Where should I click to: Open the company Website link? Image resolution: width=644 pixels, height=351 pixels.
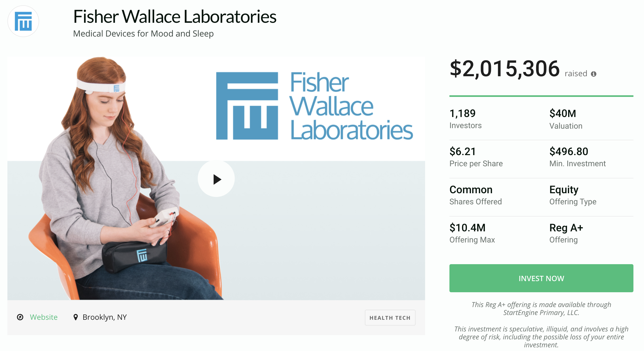click(x=44, y=317)
